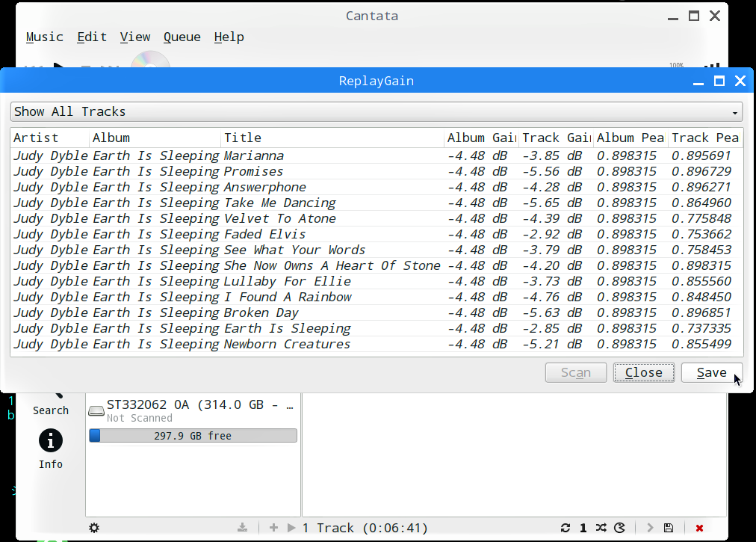
Task: Click the Close button in ReplayGain dialog
Action: point(644,372)
